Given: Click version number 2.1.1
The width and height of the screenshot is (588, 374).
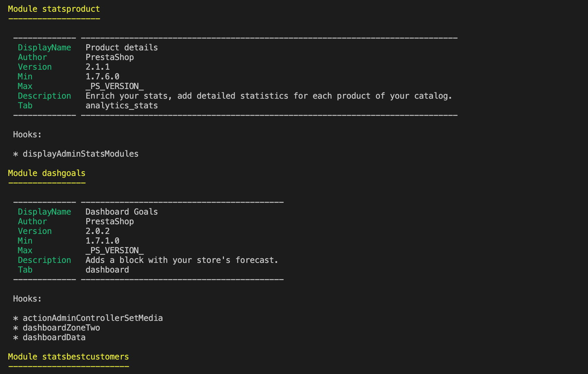Looking at the screenshot, I should click(x=98, y=67).
